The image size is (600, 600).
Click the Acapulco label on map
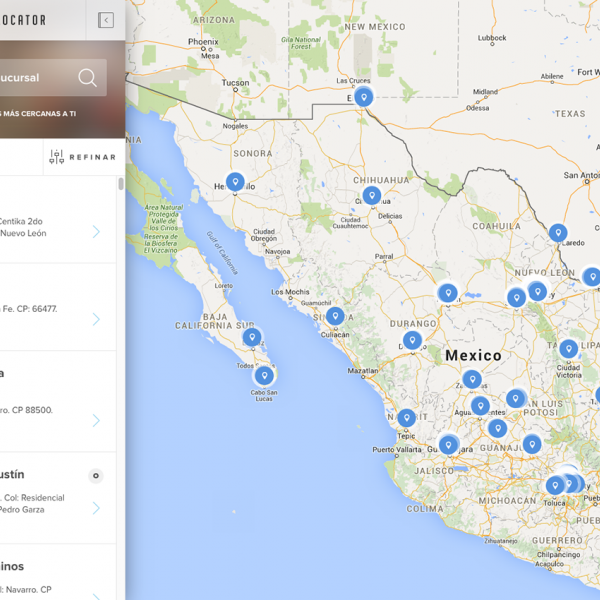pyautogui.click(x=549, y=564)
